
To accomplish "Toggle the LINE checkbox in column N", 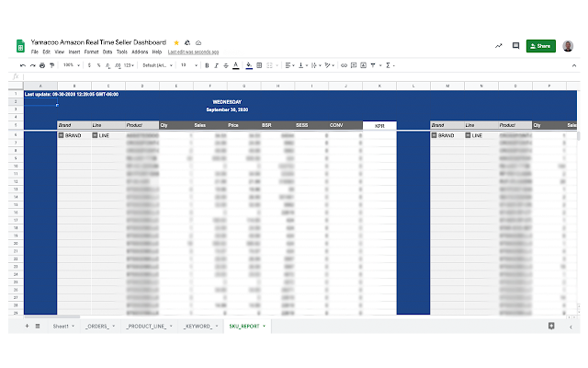I will (x=468, y=135).
